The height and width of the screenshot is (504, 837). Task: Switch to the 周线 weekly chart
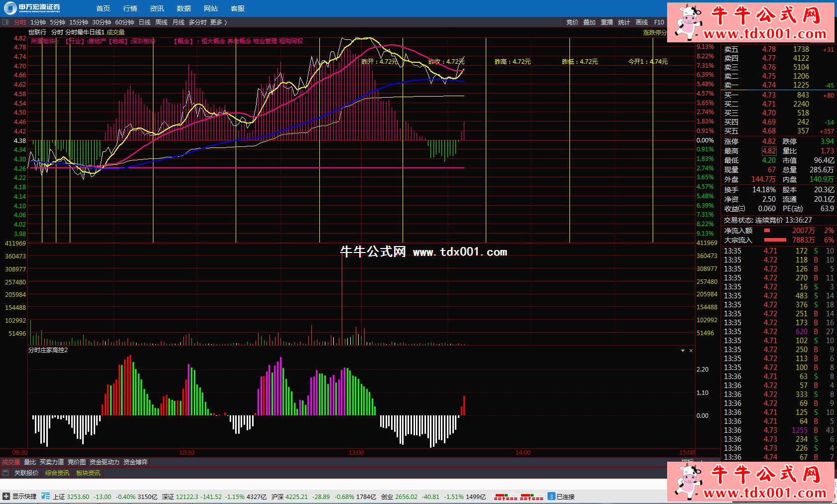coord(161,22)
